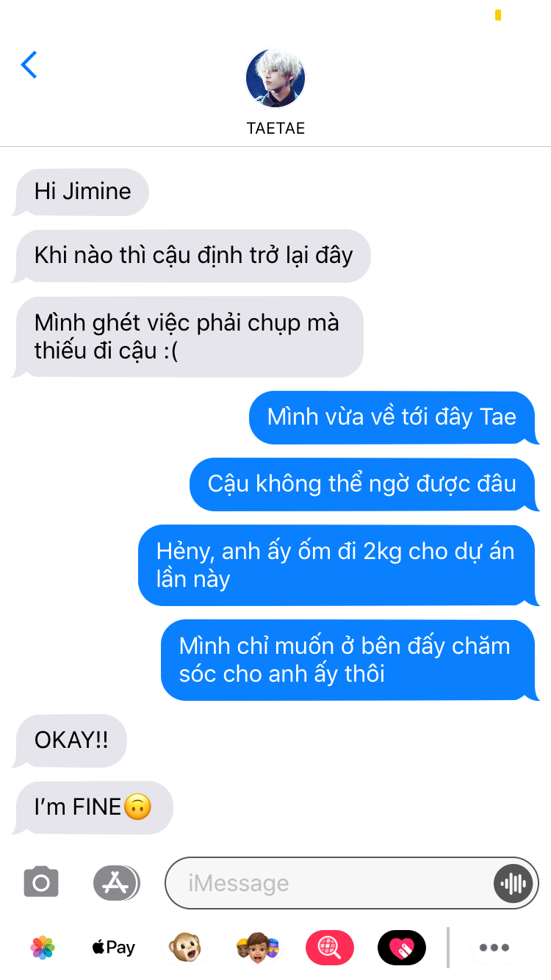The height and width of the screenshot is (980, 551).
Task: Select Apple Pay in app drawer
Action: (x=113, y=948)
